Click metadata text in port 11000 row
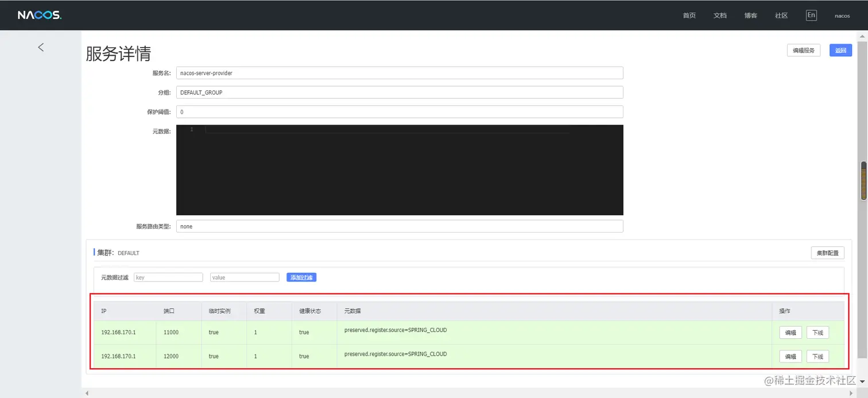The width and height of the screenshot is (868, 398). (x=396, y=330)
